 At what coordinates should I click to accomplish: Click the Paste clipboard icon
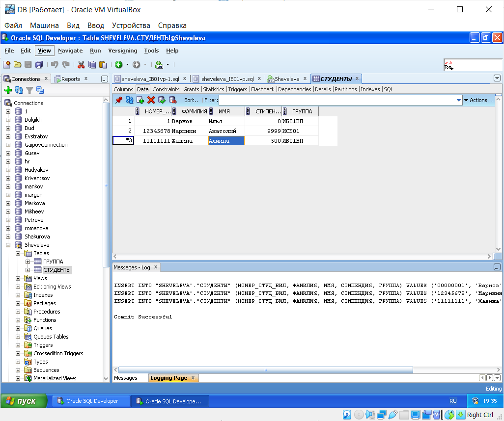coord(103,65)
